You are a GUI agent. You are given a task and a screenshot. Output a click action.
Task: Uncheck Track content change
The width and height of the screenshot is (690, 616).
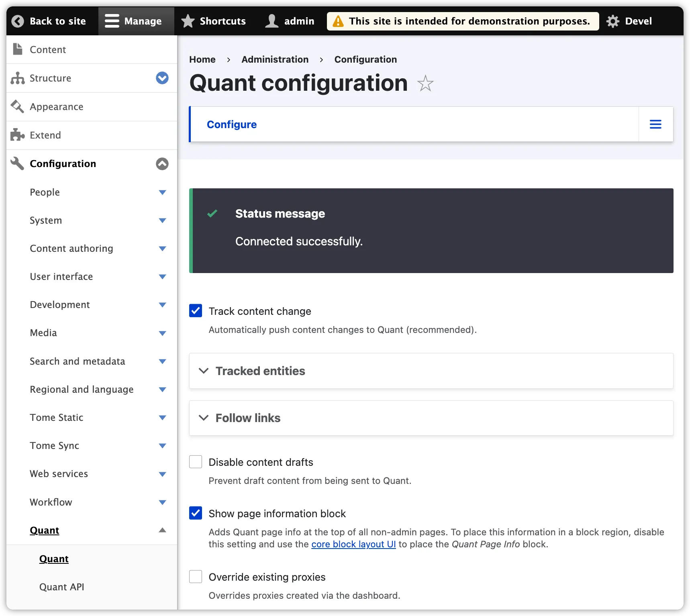click(196, 310)
